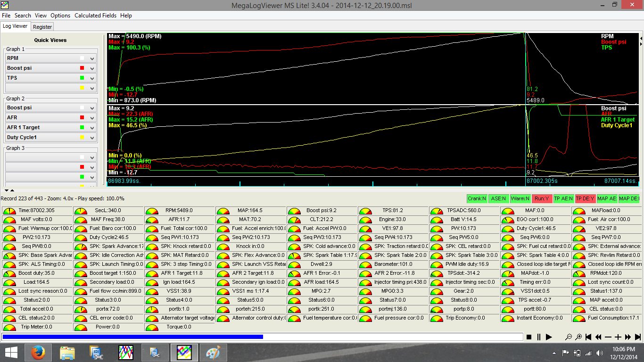The width and height of the screenshot is (644, 362).
Task: Click the Boost duty:35.0 gauge icon
Action: [x=9, y=274]
